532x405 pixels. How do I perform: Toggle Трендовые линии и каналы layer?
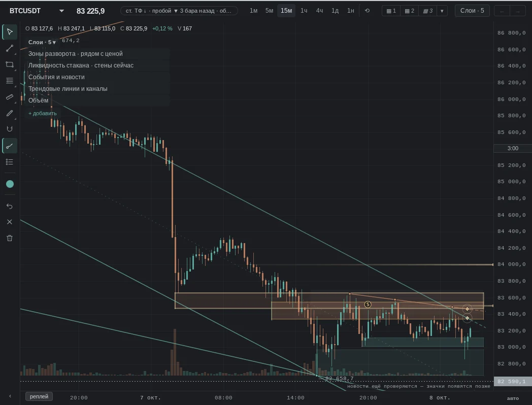coord(97,88)
